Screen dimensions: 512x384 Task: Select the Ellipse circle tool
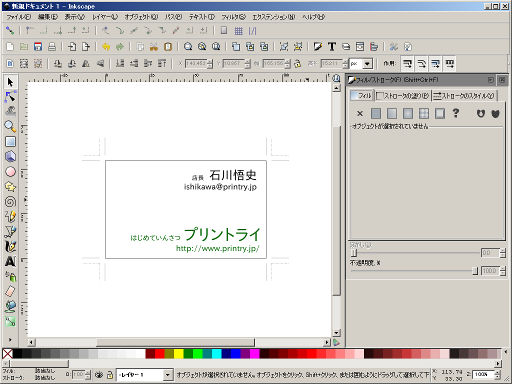point(10,172)
